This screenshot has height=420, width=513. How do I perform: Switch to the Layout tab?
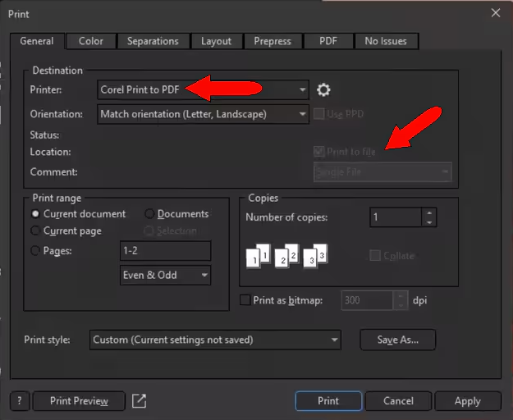(x=216, y=41)
